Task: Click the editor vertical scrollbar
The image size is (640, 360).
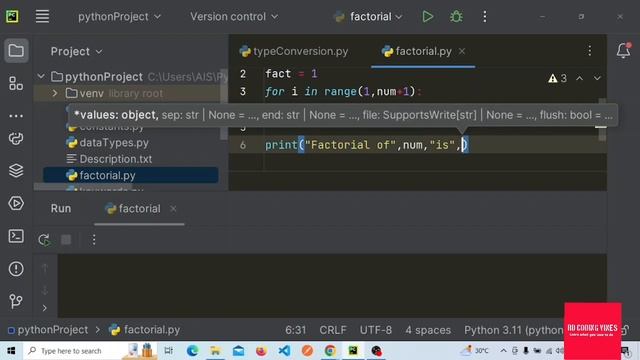Action: pyautogui.click(x=602, y=120)
